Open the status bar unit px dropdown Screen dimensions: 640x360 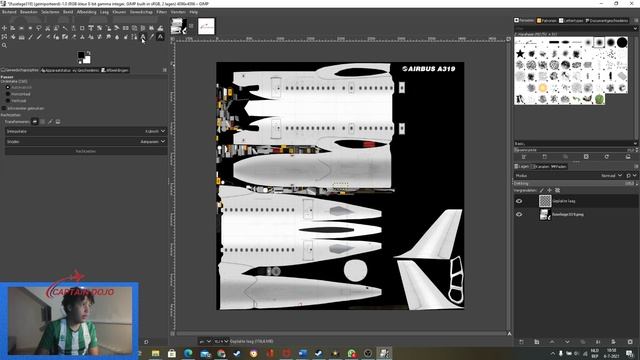coord(205,341)
